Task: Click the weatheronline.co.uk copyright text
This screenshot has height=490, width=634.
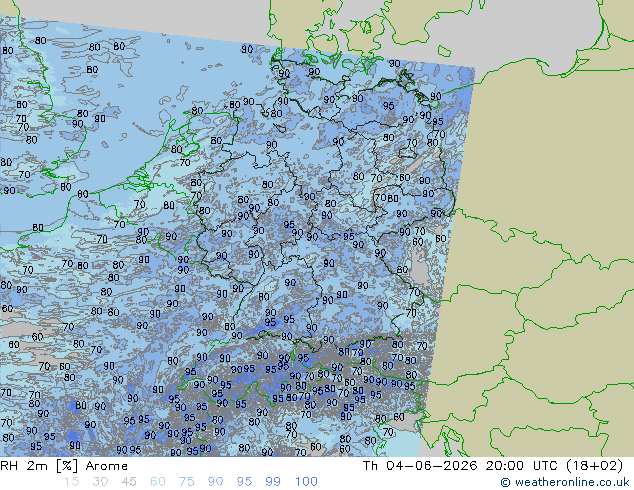Action: [x=565, y=482]
